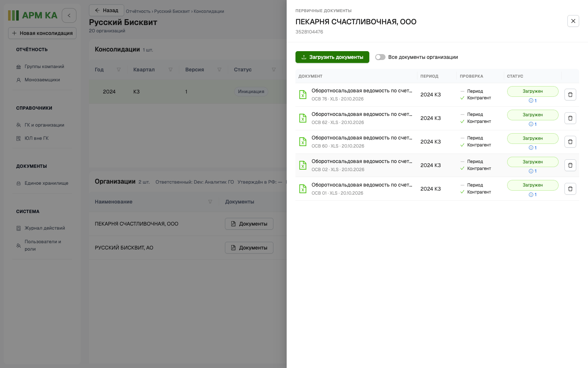Viewport: 588px width, 368px height.
Task: Click the Excel file icon of ОСВ 02
Action: 303,165
